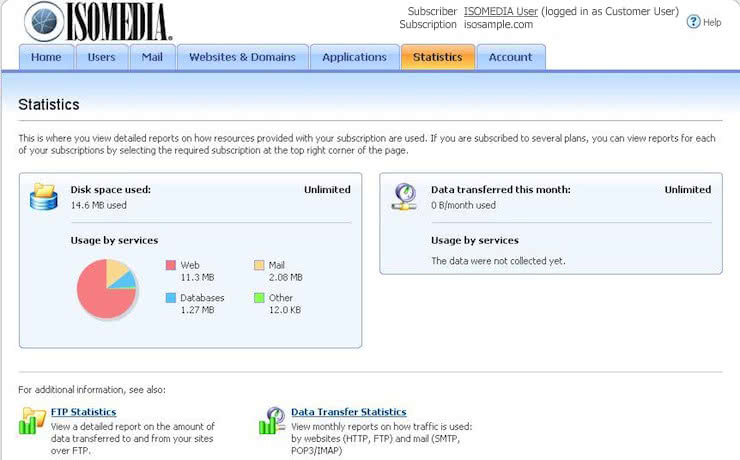The image size is (740, 460).
Task: Click the '11.3 MB' web usage value
Action: click(x=197, y=277)
